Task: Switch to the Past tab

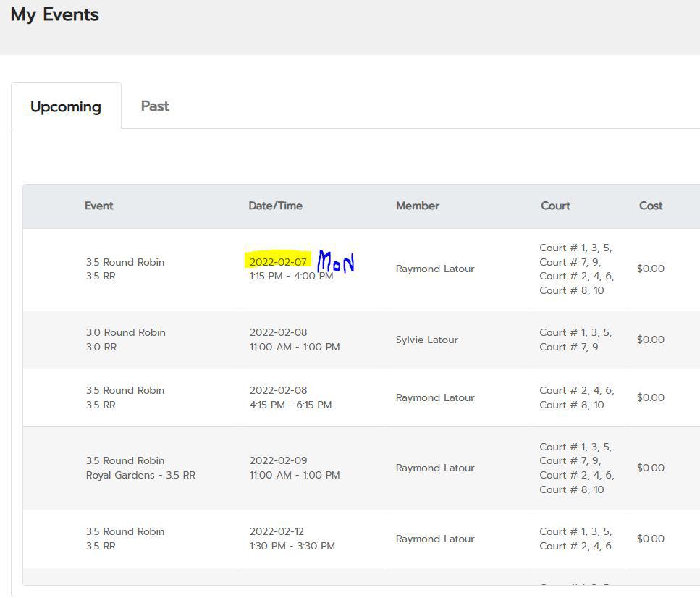Action: pos(155,106)
